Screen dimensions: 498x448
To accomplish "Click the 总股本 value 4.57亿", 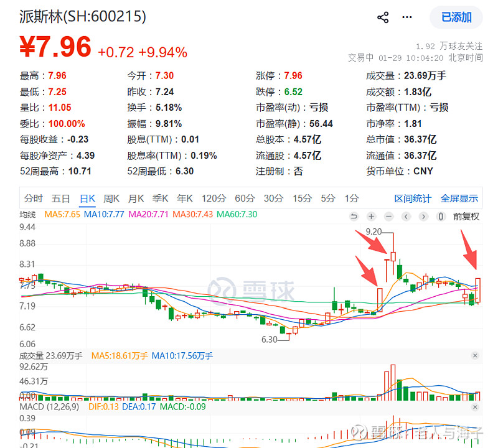I will click(307, 139).
